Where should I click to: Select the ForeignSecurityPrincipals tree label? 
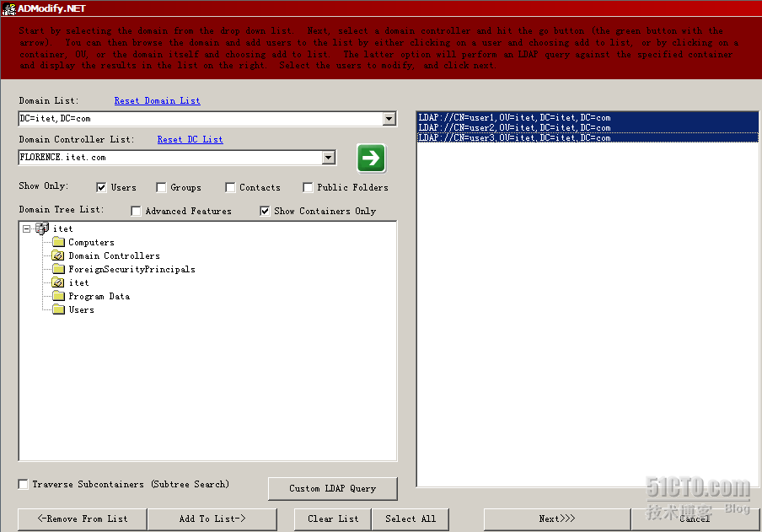point(131,270)
